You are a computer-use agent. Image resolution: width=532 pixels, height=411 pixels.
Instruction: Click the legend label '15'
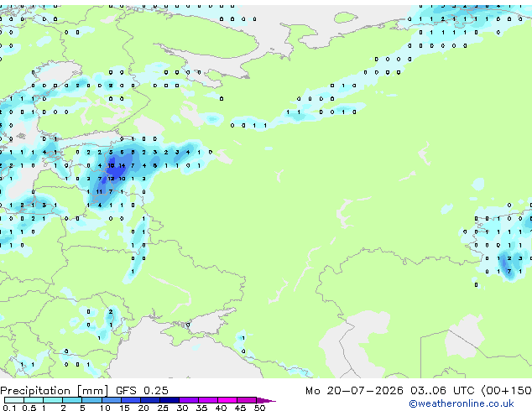point(124,408)
